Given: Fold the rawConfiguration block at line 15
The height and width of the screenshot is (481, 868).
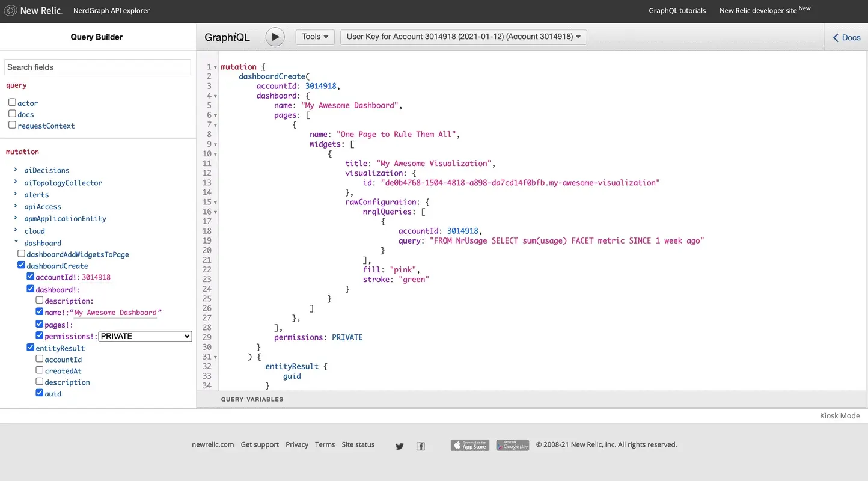Looking at the screenshot, I should 216,202.
